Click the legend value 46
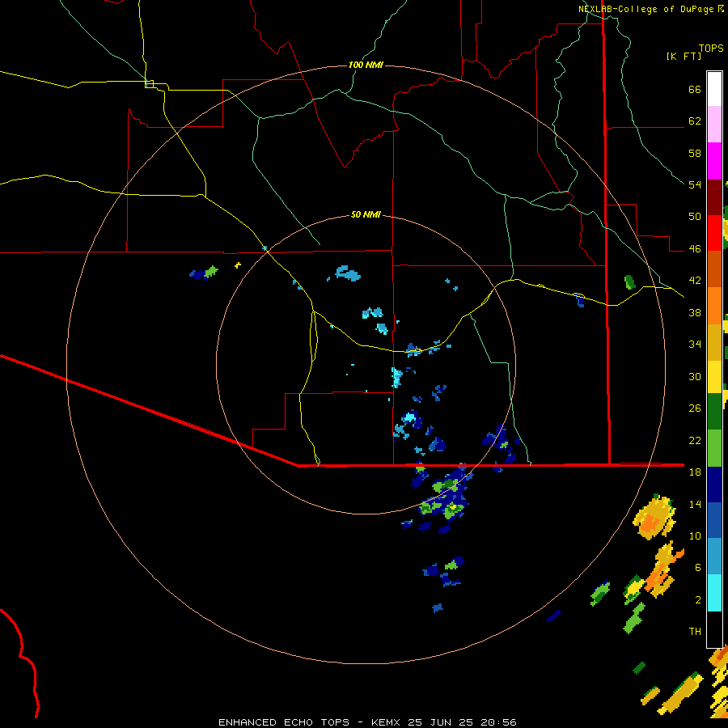This screenshot has height=728, width=728. tap(695, 249)
